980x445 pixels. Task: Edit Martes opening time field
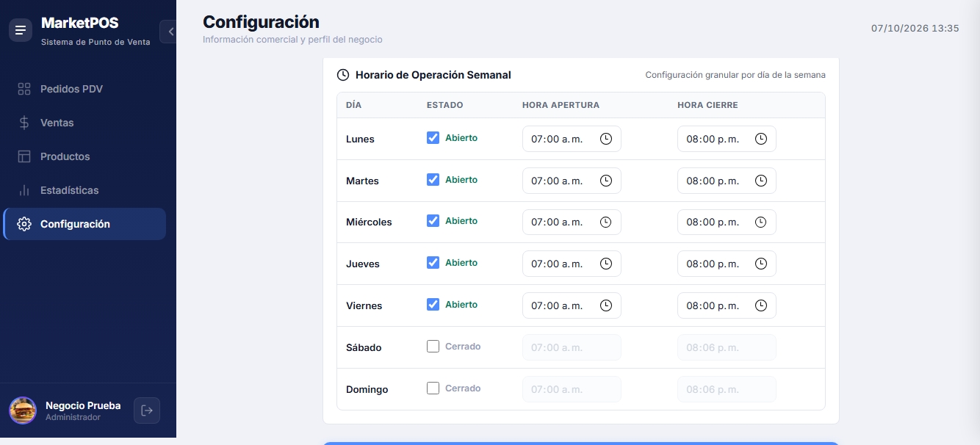tap(572, 181)
